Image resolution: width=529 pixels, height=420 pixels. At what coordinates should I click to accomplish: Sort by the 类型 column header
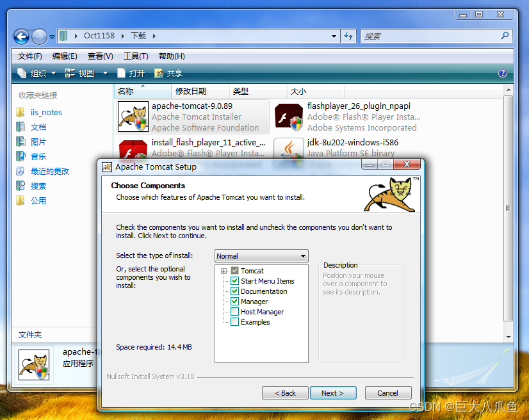[x=257, y=92]
